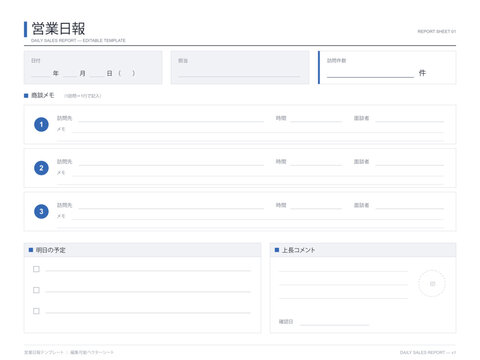Click the third 上長コメント writing line

(343, 297)
